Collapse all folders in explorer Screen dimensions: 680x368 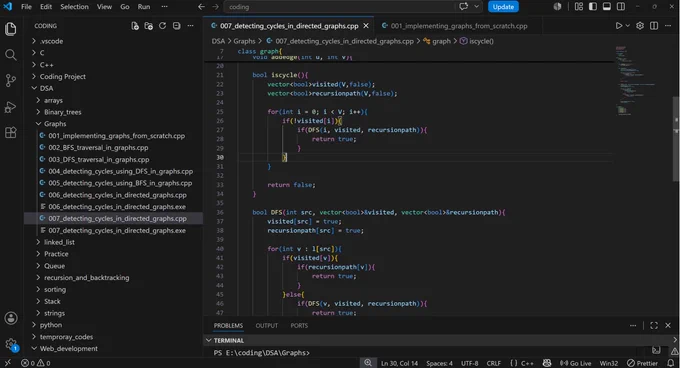[177, 26]
